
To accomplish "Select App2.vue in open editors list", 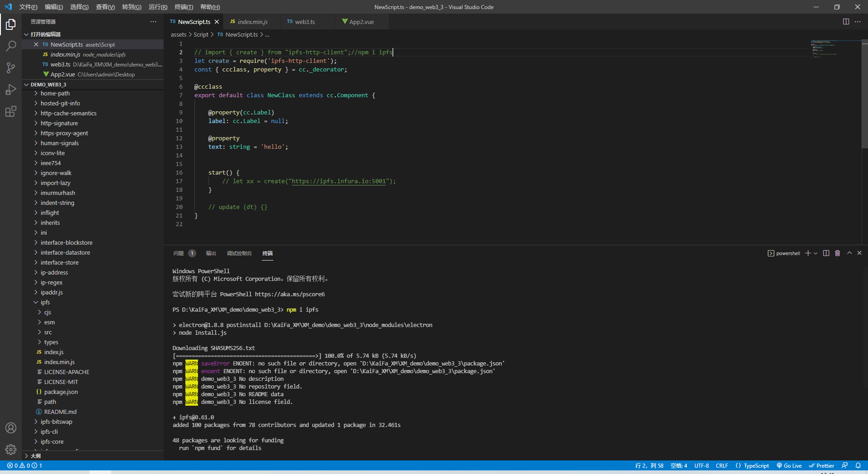I will (93, 75).
